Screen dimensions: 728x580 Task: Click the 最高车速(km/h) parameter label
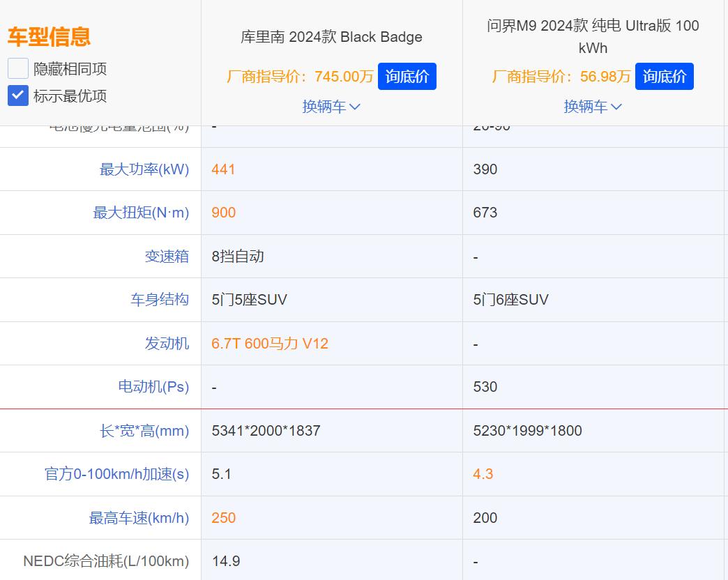click(x=139, y=518)
